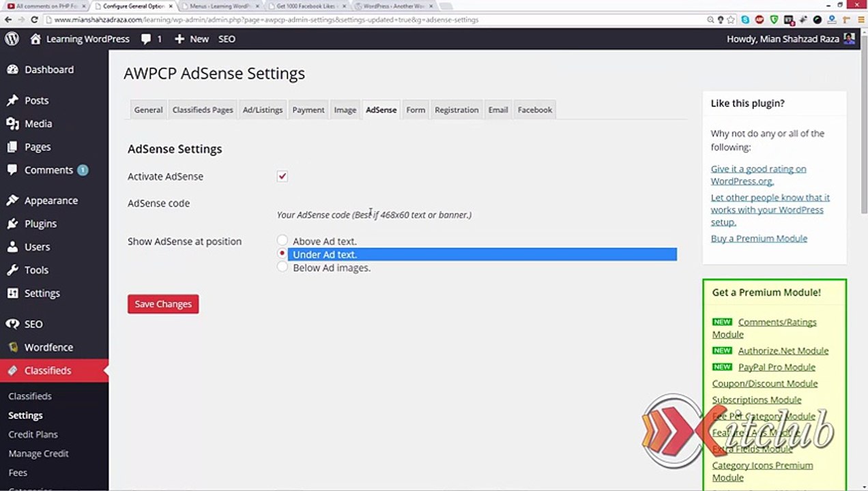Screen dimensions: 868x491
Task: Click the browser reload icon
Action: tap(34, 20)
